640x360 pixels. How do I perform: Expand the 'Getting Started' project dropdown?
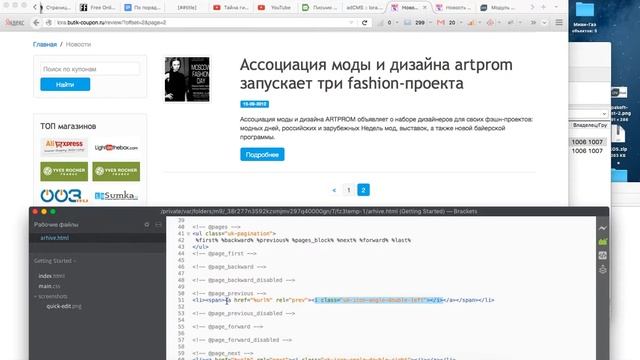tap(55, 260)
